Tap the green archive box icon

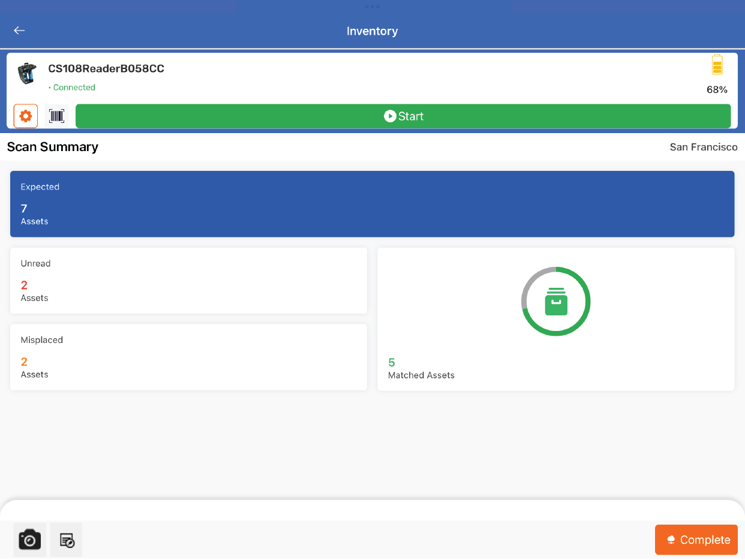click(556, 302)
